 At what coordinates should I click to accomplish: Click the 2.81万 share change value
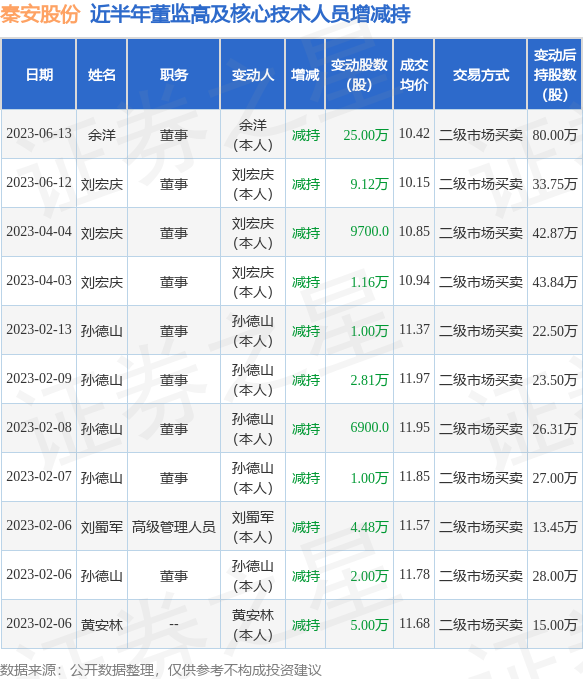369,379
